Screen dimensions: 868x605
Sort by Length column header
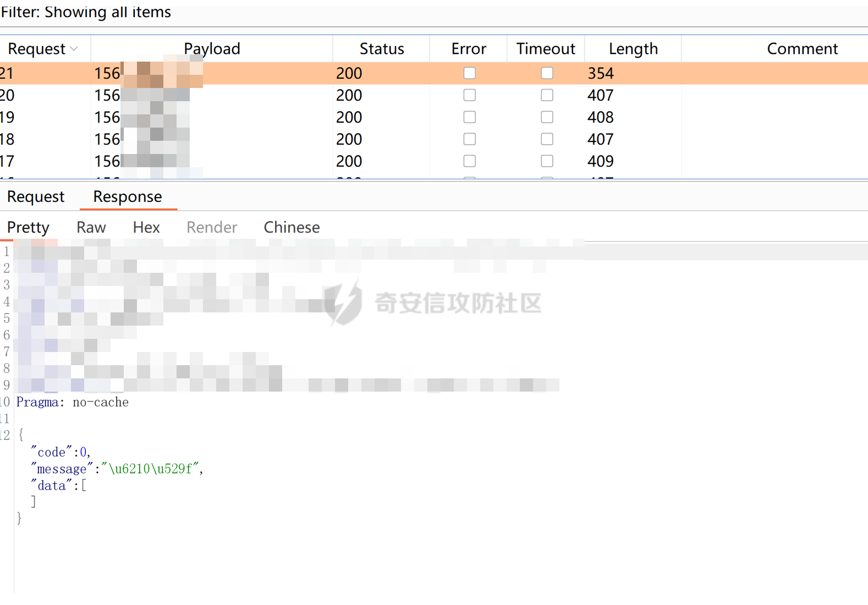(633, 49)
